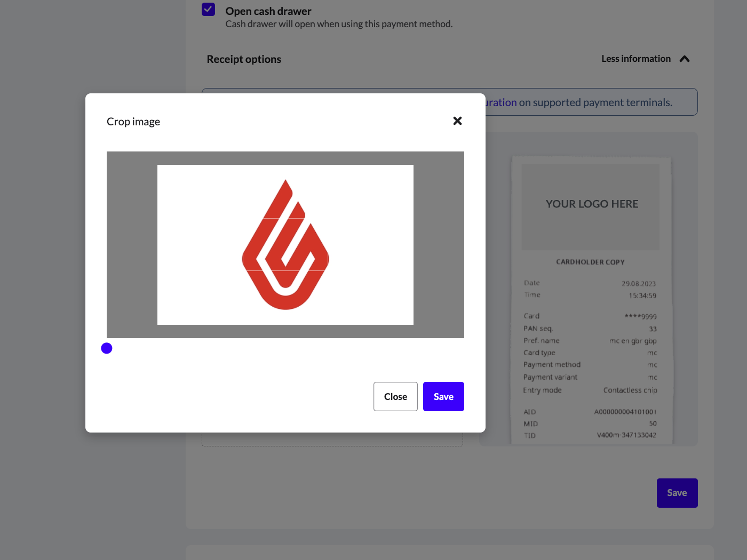747x560 pixels.
Task: Click the 15:34:59 time value
Action: [642, 295]
